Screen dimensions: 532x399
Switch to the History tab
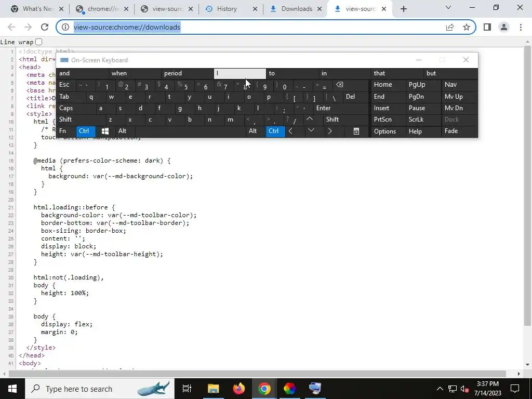coord(231,9)
